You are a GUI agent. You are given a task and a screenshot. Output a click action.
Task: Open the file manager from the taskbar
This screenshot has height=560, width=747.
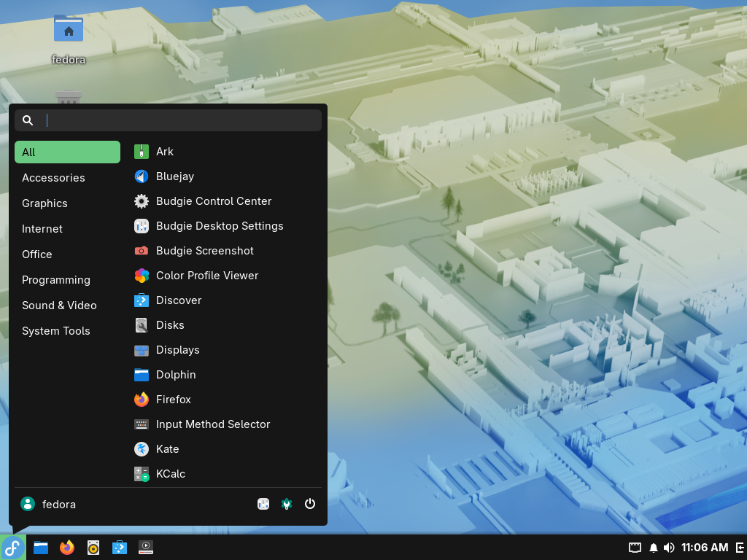tap(41, 548)
